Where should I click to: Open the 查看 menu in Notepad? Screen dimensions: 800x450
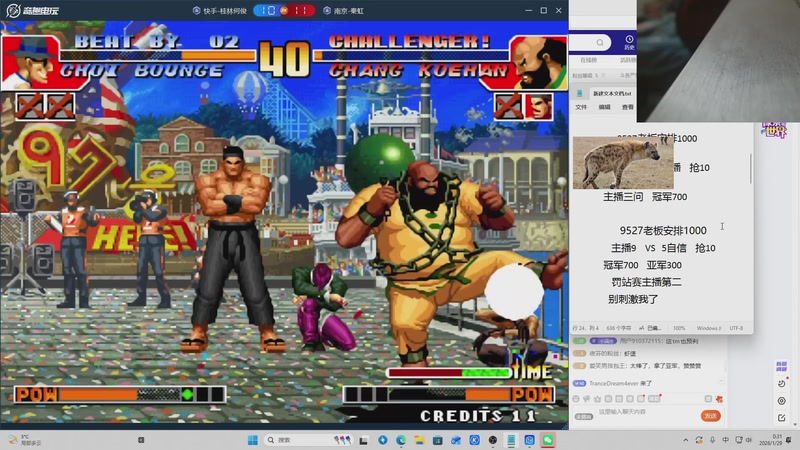pos(628,107)
